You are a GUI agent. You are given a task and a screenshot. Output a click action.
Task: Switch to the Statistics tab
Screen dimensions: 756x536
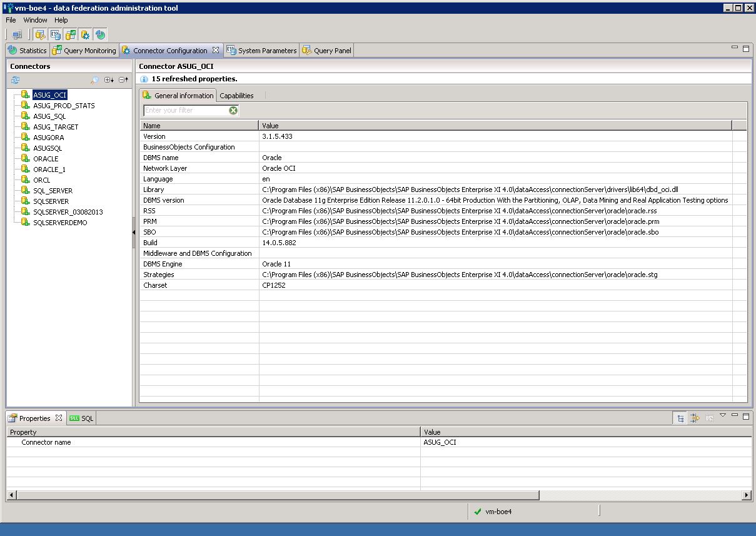tap(27, 51)
